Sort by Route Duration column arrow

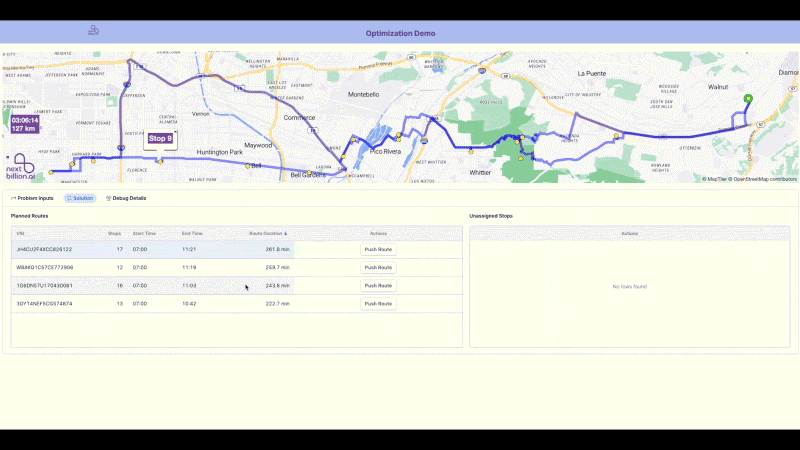(x=286, y=234)
